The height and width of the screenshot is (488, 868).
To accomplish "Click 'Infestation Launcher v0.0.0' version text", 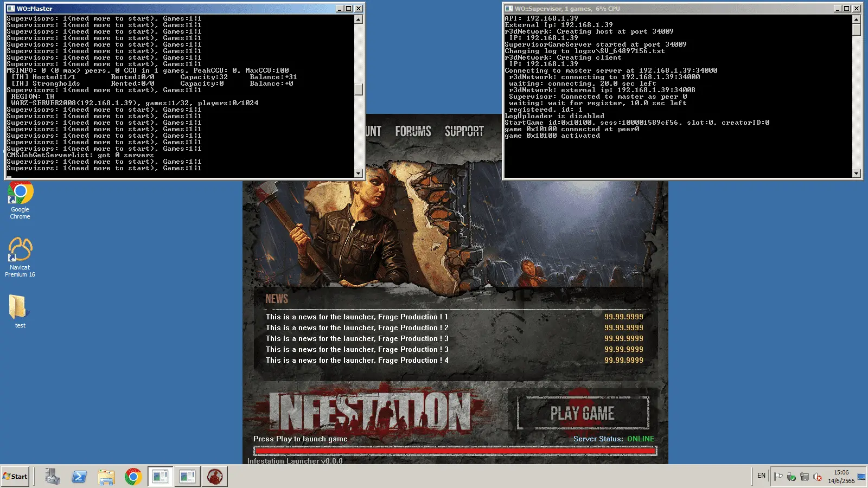I will click(295, 461).
